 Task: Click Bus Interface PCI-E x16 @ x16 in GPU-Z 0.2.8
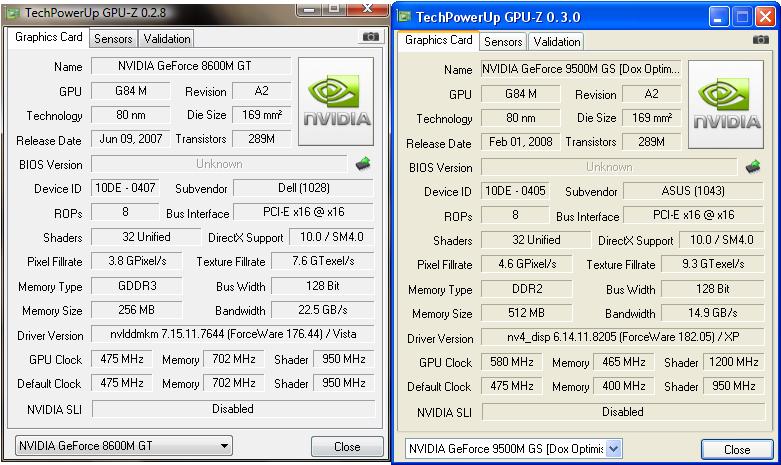point(303,212)
